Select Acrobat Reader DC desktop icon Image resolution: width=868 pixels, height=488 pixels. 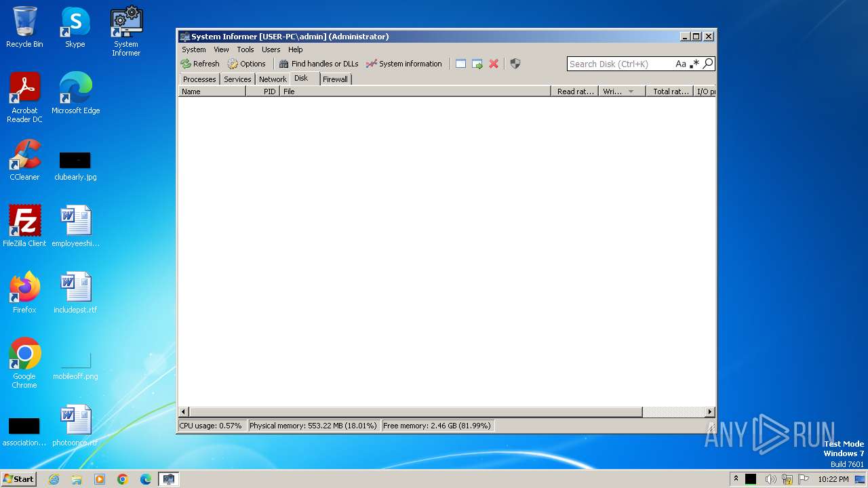24,98
